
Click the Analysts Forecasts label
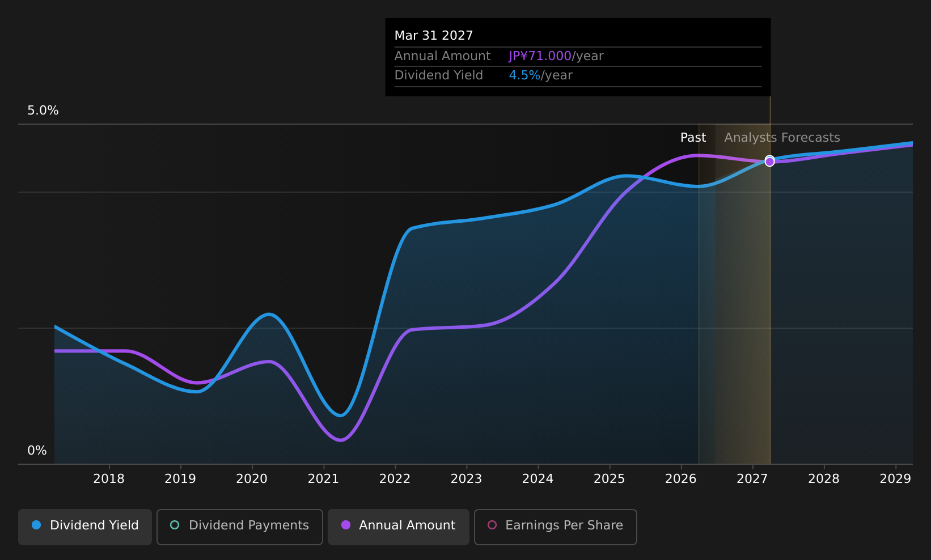click(782, 138)
